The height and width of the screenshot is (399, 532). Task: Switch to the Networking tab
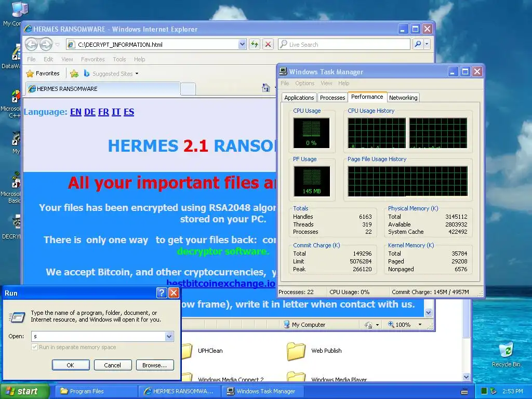pyautogui.click(x=403, y=98)
